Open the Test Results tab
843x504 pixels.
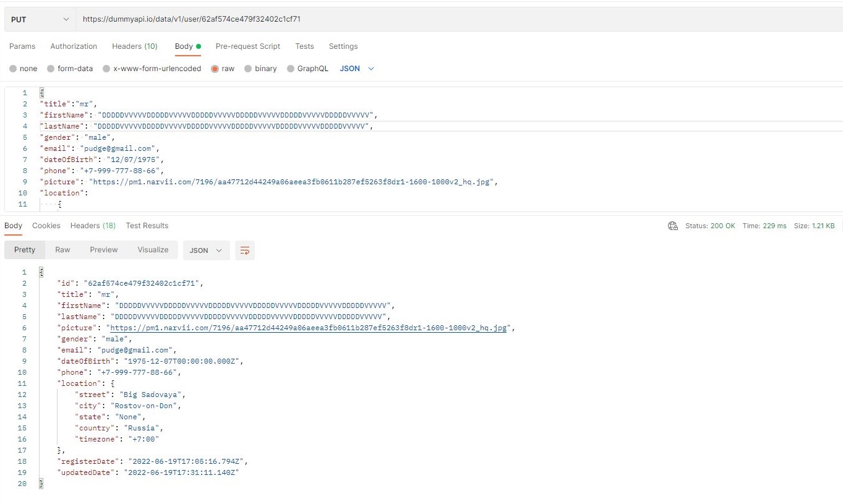(147, 226)
